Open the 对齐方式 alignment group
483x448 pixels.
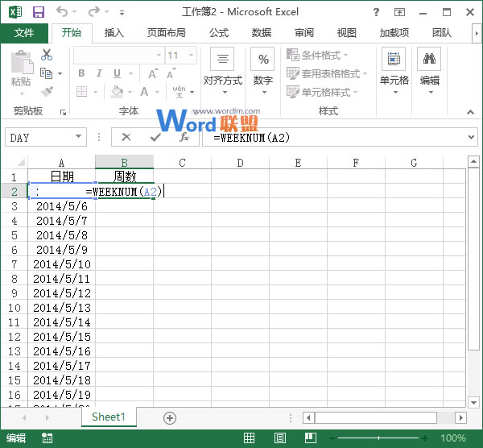(223, 71)
